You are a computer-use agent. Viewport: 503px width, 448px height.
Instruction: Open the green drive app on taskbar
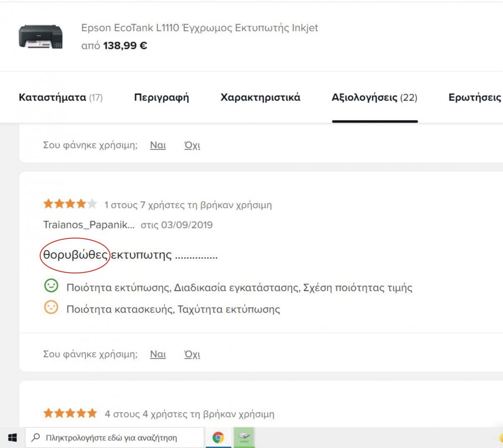click(244, 438)
